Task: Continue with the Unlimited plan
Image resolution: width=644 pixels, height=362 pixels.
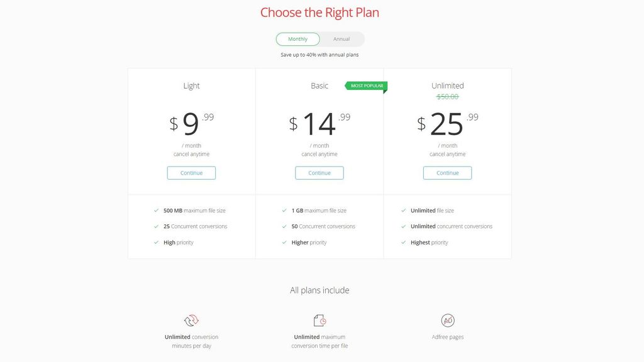Action: [x=447, y=173]
